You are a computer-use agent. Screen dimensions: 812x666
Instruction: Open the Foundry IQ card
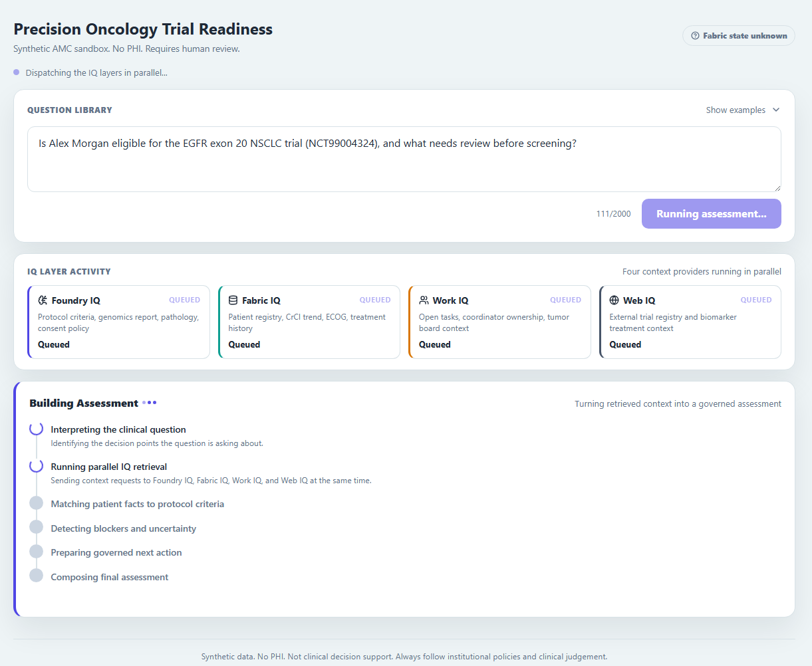click(x=118, y=322)
